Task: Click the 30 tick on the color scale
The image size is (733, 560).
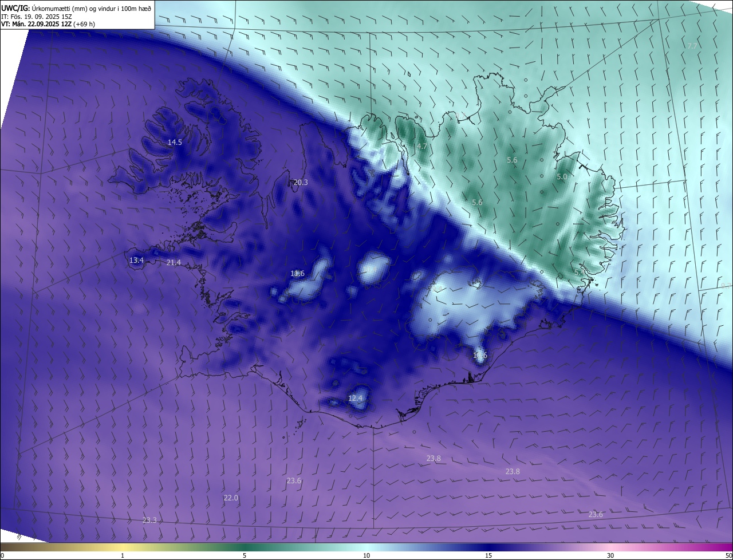Action: point(610,555)
